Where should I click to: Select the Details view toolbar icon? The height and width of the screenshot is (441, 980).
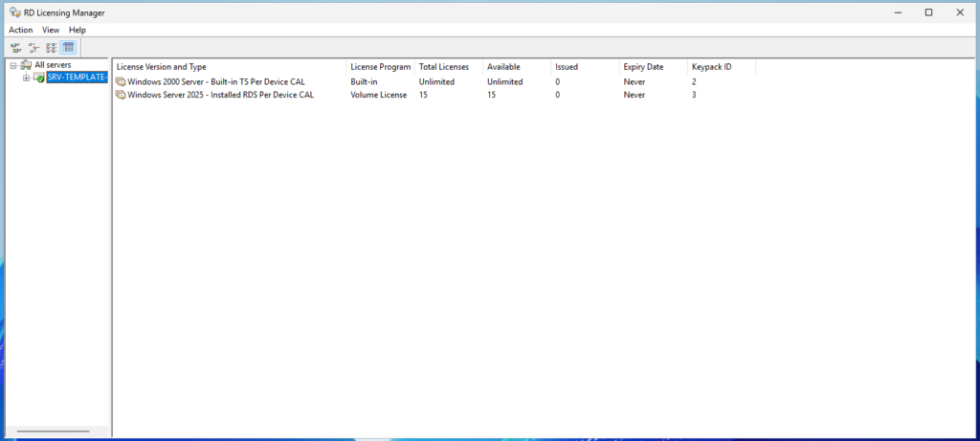pyautogui.click(x=68, y=47)
